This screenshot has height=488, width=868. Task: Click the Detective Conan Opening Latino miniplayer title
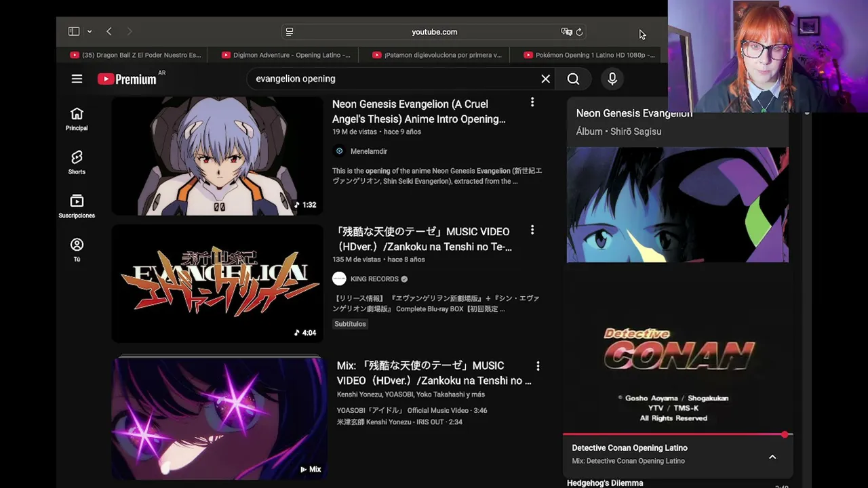coord(629,448)
